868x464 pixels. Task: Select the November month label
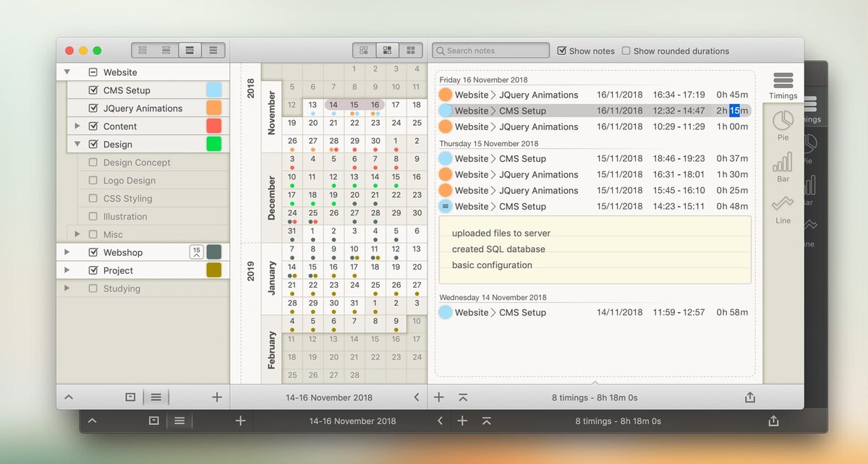[x=272, y=113]
